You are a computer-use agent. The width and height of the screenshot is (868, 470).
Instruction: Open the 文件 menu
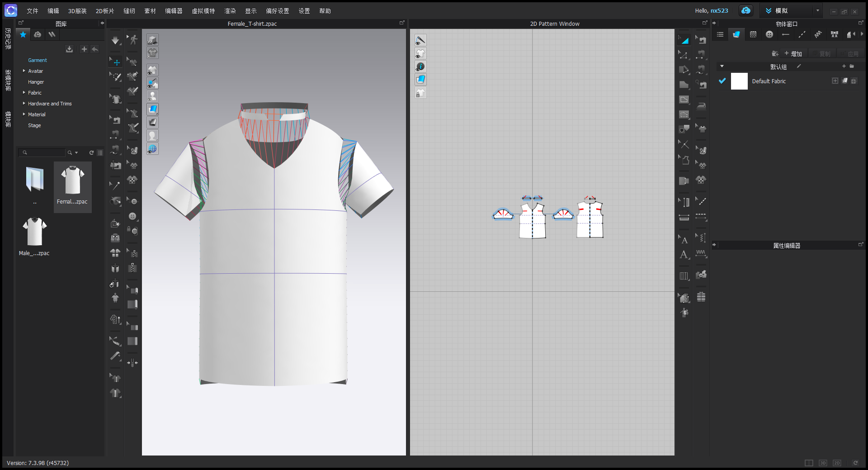coord(32,11)
